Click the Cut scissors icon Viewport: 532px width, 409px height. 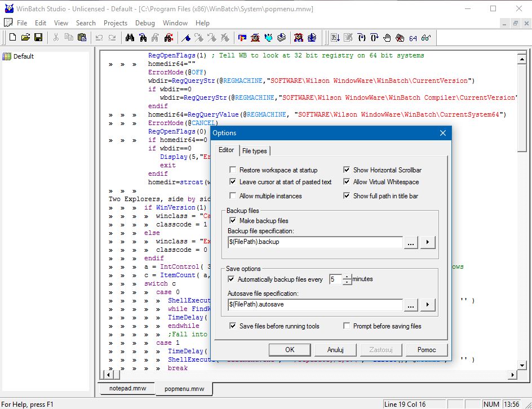[56, 37]
